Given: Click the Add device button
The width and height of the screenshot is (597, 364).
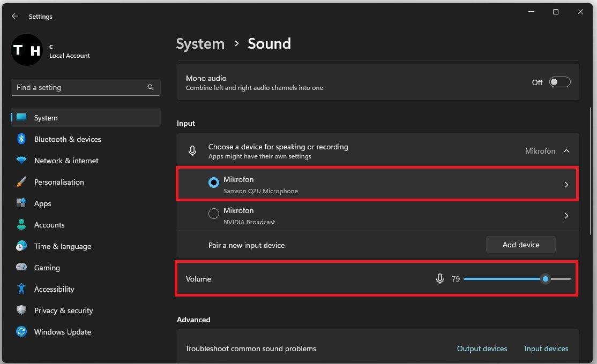Looking at the screenshot, I should pyautogui.click(x=520, y=245).
